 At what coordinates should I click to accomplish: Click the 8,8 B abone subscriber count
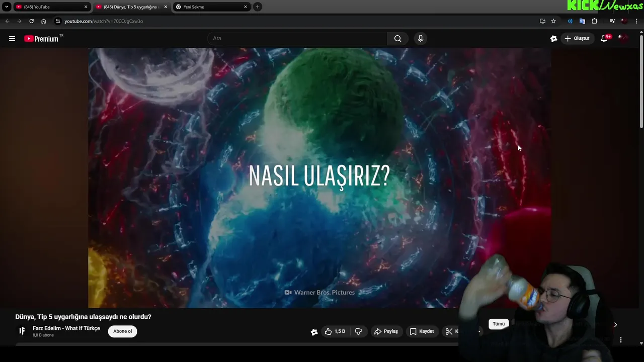tap(43, 335)
